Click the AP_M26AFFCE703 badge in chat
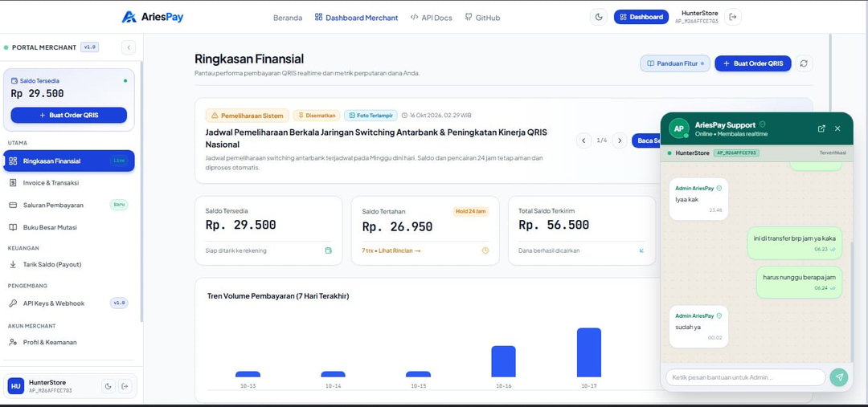The height and width of the screenshot is (407, 868). pyautogui.click(x=735, y=153)
